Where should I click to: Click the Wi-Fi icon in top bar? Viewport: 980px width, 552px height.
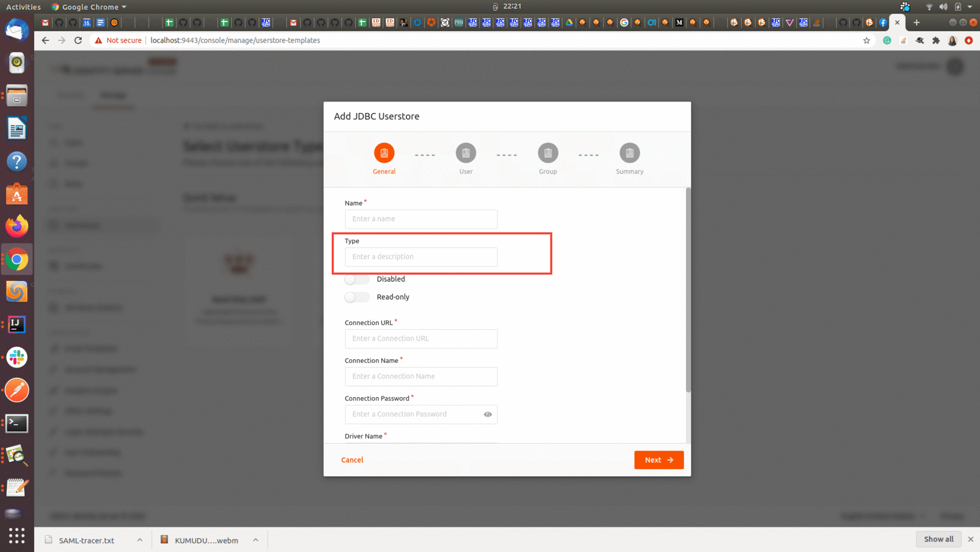(929, 7)
